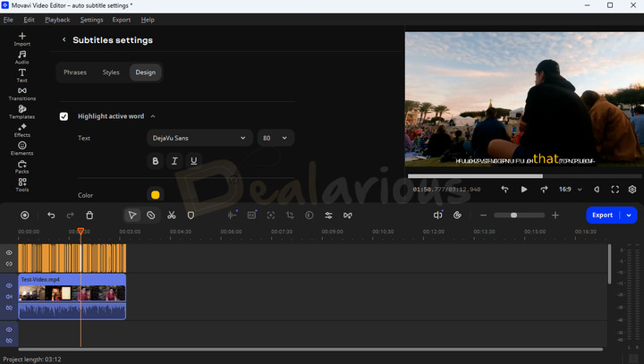Click the record button on timeline toolbar
The height and width of the screenshot is (364, 644).
coord(25,216)
